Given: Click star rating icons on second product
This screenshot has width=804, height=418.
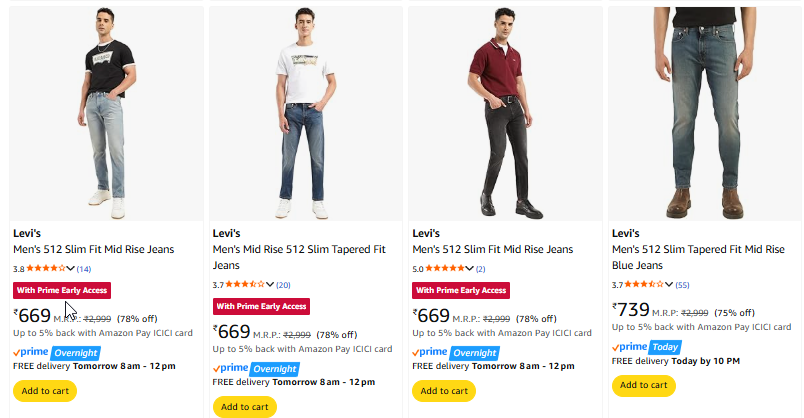Looking at the screenshot, I should click(x=245, y=285).
